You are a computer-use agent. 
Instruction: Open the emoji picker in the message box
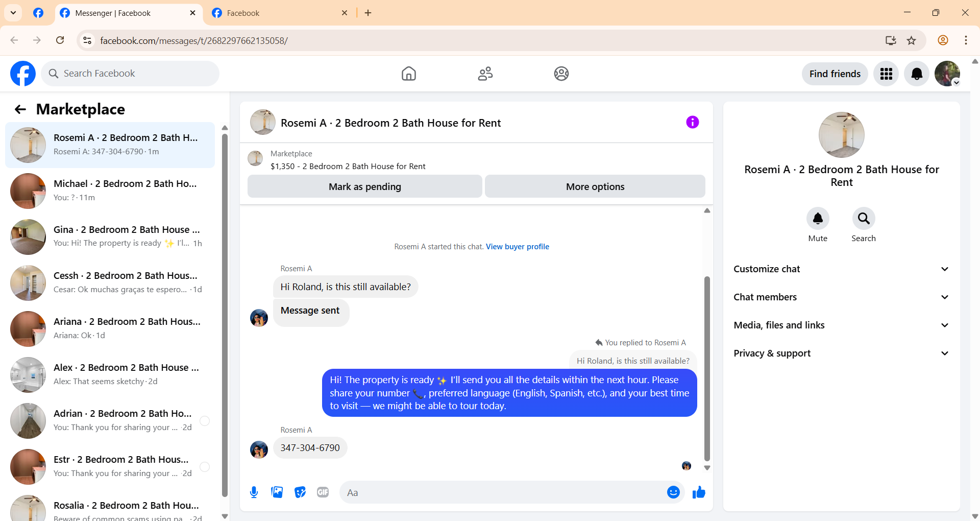[x=673, y=492]
